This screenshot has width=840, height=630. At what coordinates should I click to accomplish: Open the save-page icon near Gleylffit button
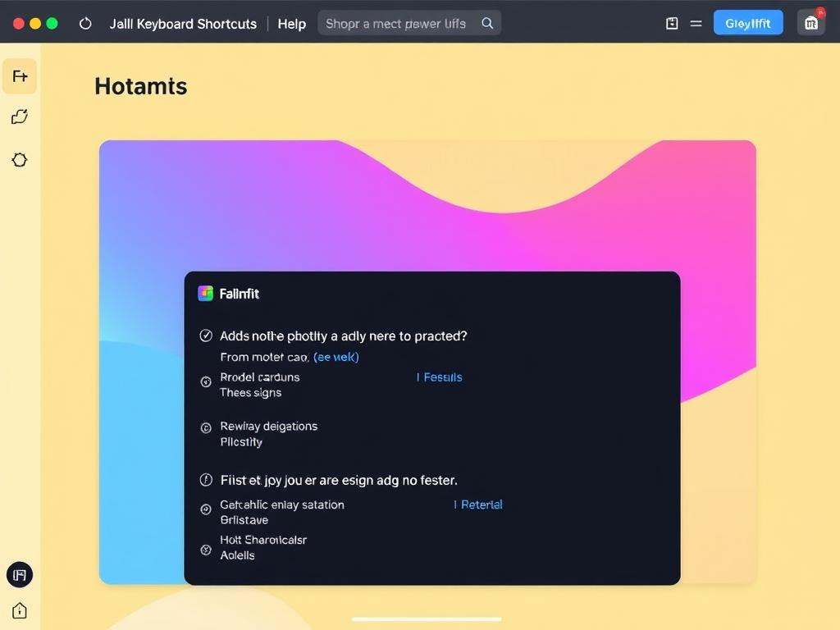pyautogui.click(x=672, y=24)
